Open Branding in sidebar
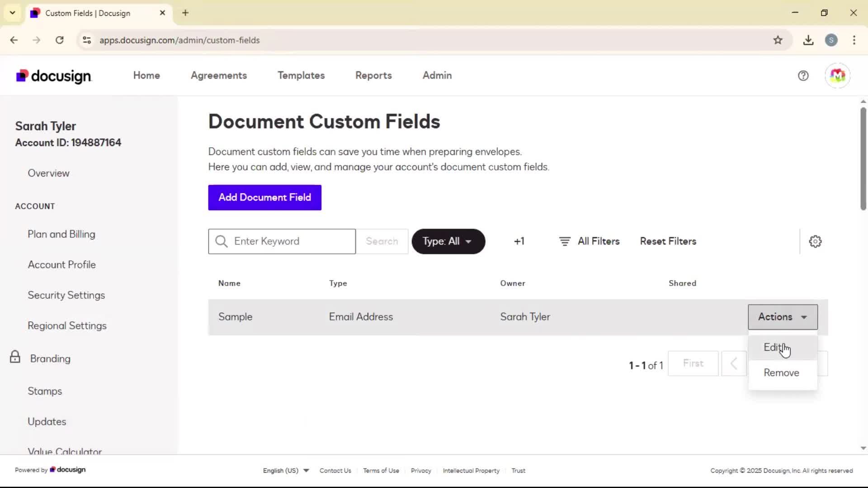 click(50, 358)
